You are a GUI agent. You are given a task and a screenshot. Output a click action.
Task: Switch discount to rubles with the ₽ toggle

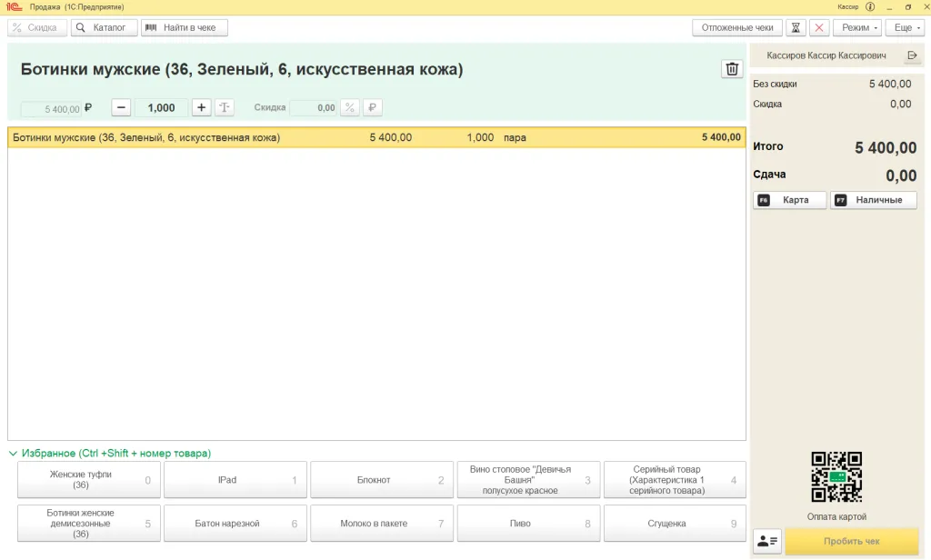372,107
